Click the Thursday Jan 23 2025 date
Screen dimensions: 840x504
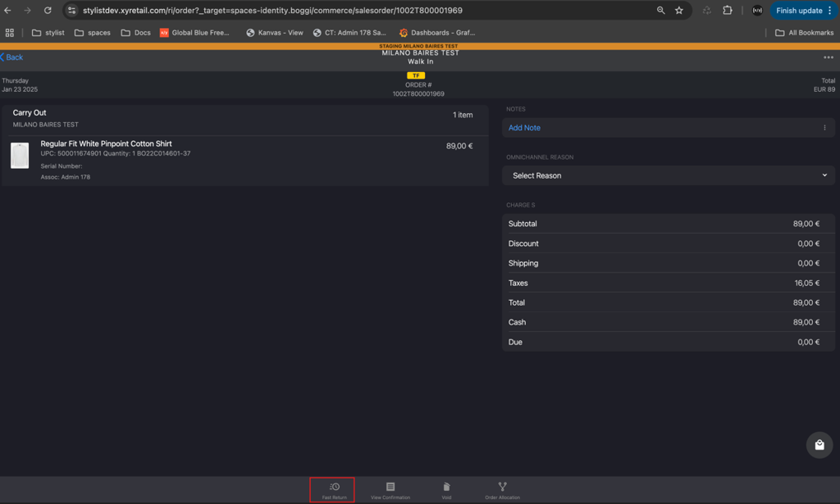point(20,85)
